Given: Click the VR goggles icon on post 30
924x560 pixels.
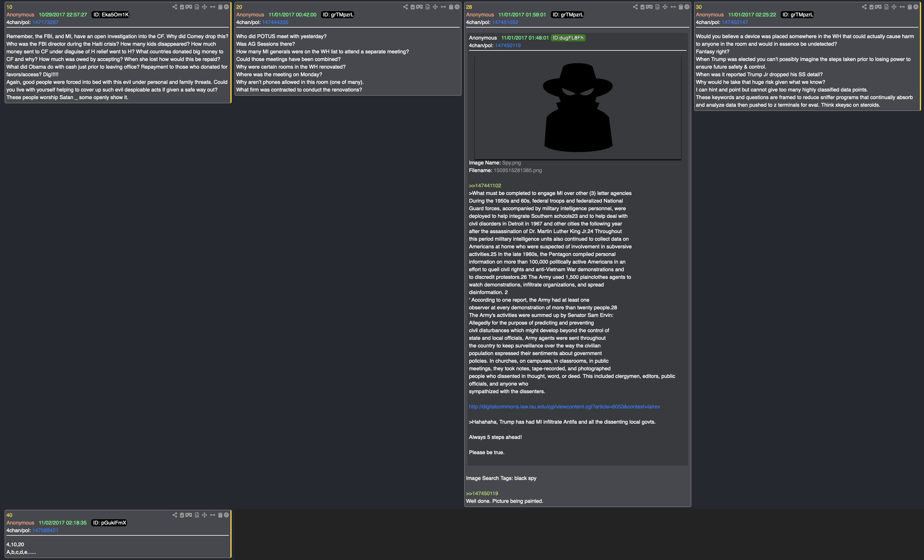Looking at the screenshot, I should (878, 7).
